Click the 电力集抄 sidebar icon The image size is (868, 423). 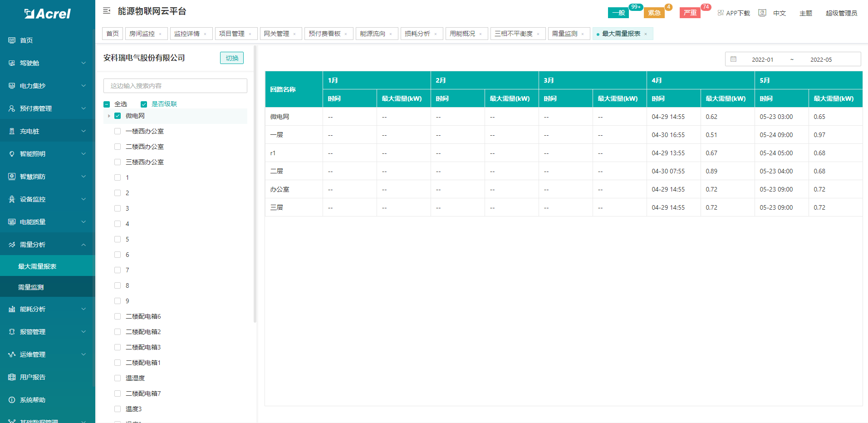pyautogui.click(x=12, y=86)
